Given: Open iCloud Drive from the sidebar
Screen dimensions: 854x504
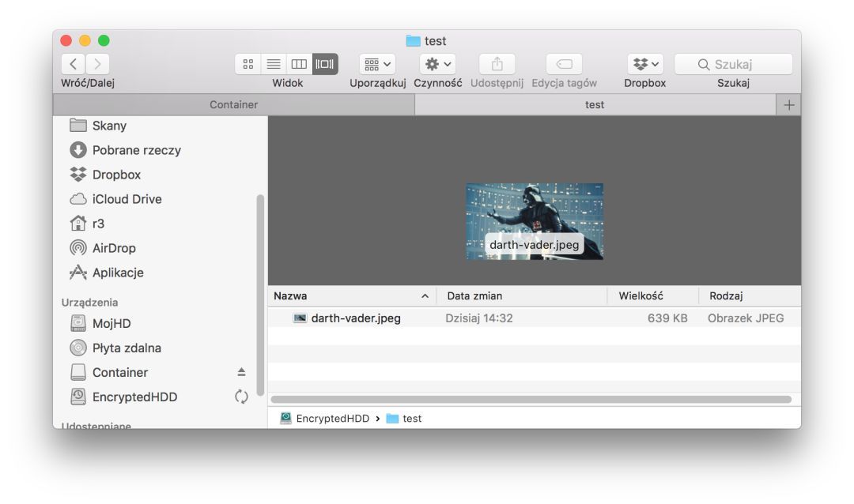Looking at the screenshot, I should tap(126, 199).
